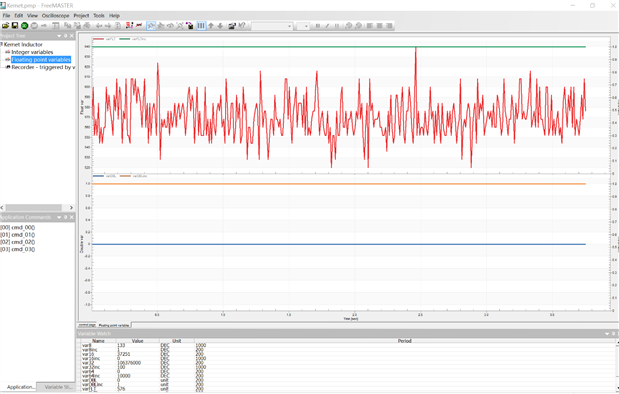Image resolution: width=619 pixels, height=394 pixels.
Task: Click the camera snapshot toolbar icon
Action: click(232, 26)
